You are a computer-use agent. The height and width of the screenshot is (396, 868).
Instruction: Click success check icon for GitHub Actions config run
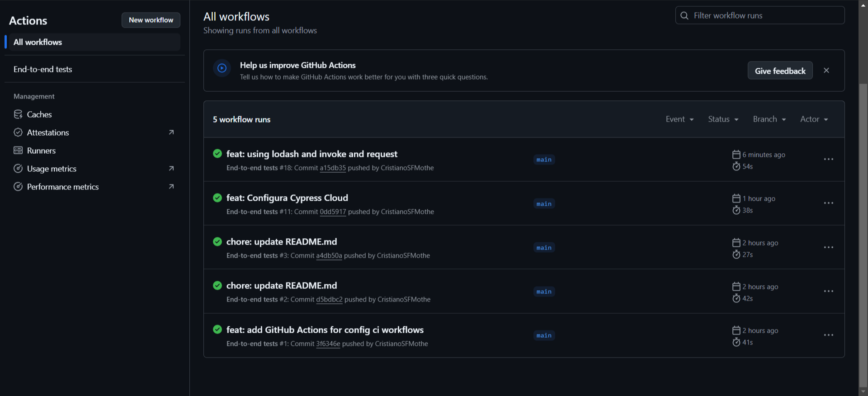(217, 330)
